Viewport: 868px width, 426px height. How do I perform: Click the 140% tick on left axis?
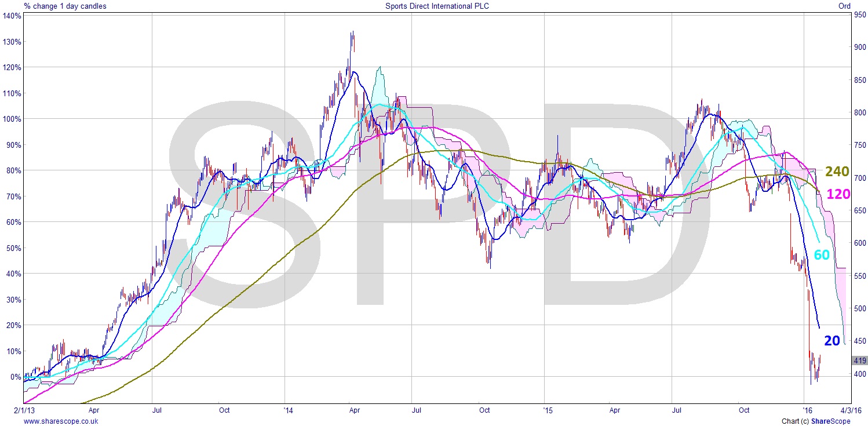(x=12, y=16)
